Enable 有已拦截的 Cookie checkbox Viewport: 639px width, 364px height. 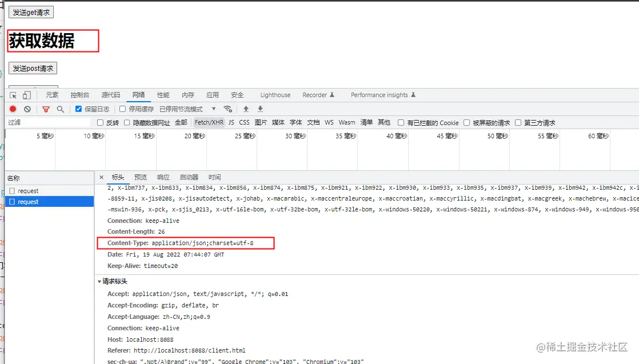point(401,123)
